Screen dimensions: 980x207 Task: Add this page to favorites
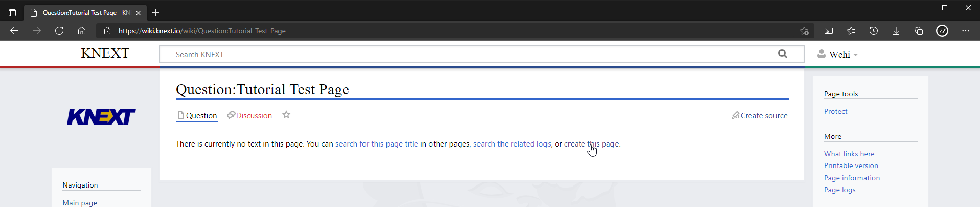(804, 31)
